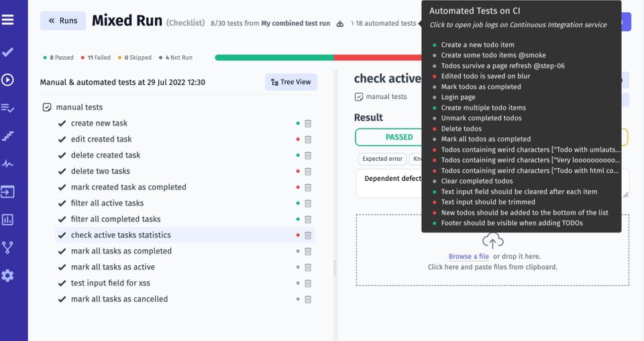Switch to Tree View

[290, 82]
